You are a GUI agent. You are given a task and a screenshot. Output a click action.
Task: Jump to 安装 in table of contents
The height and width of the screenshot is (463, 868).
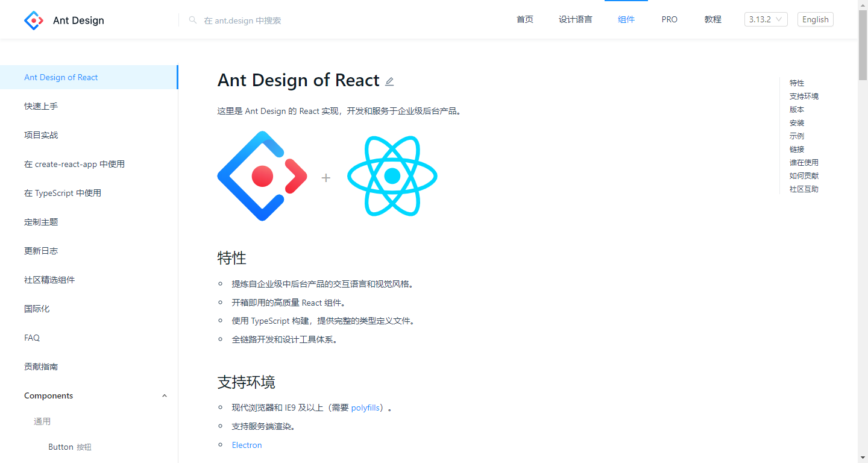pyautogui.click(x=797, y=123)
